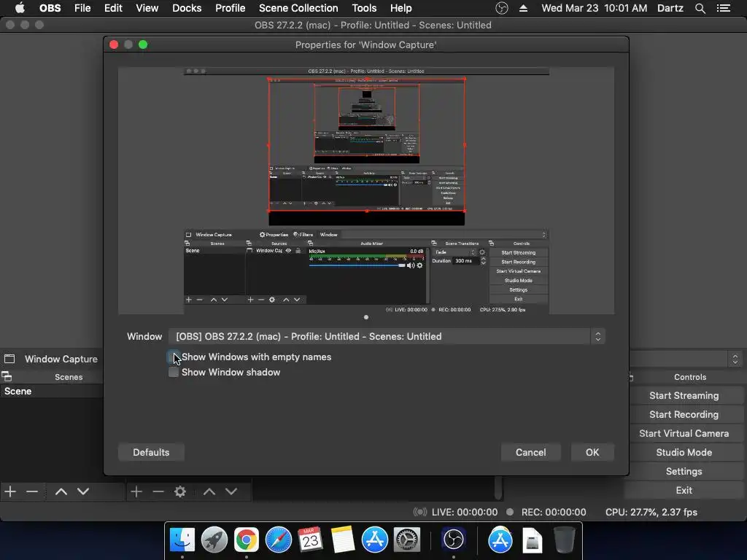The width and height of the screenshot is (747, 560).
Task: Open the Docks menu
Action: [x=187, y=8]
